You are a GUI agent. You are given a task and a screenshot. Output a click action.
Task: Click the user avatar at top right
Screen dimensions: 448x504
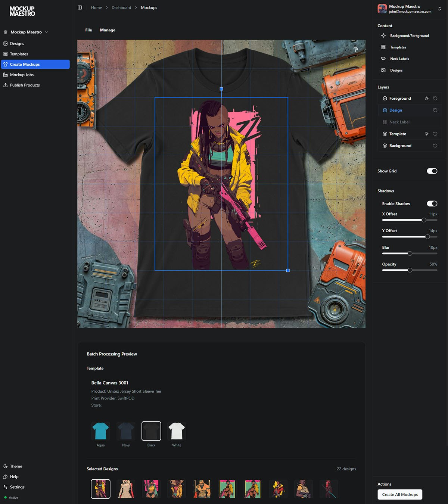(382, 9)
